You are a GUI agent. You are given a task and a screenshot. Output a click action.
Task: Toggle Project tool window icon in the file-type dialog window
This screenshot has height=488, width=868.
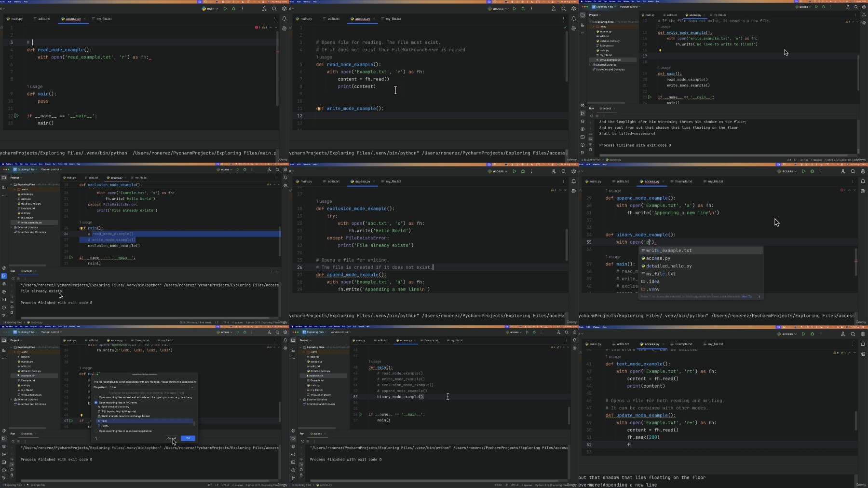tap(4, 340)
